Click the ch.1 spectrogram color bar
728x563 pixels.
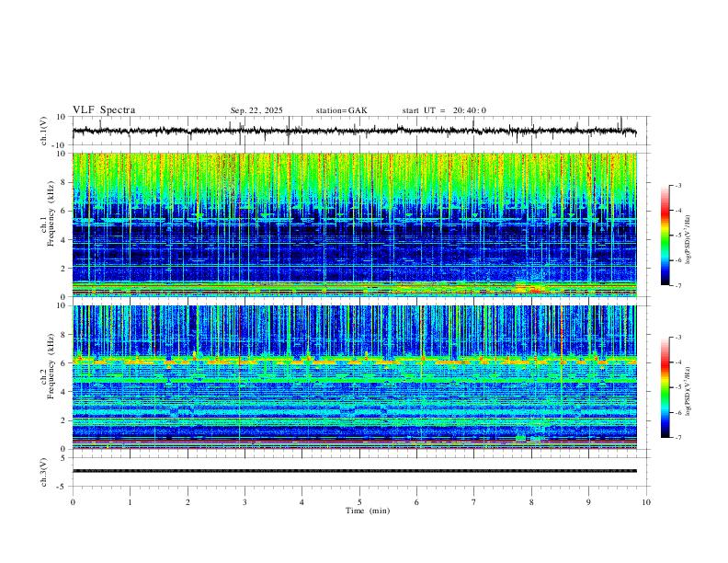pyautogui.click(x=665, y=236)
